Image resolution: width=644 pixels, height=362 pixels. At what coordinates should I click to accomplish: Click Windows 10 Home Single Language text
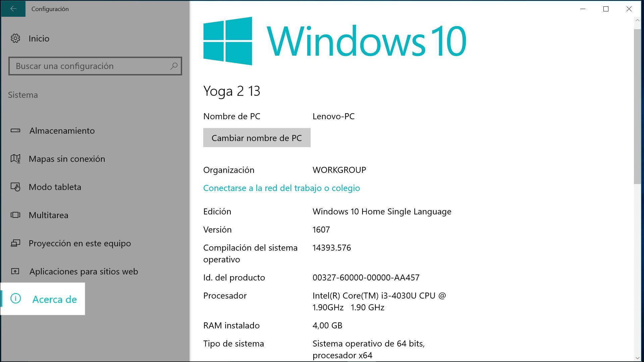(x=382, y=212)
